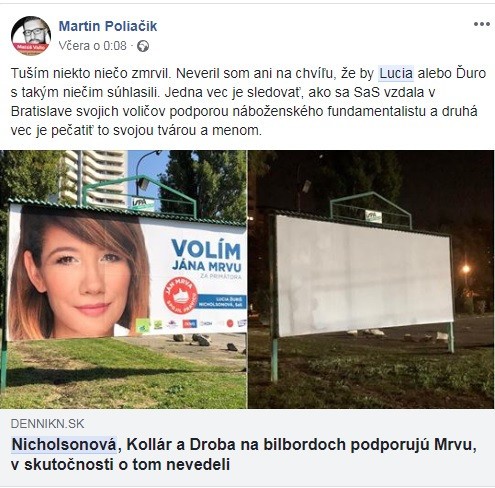This screenshot has width=495, height=488.
Task: Click the glowing street lamp in night photo
Action: point(466,268)
